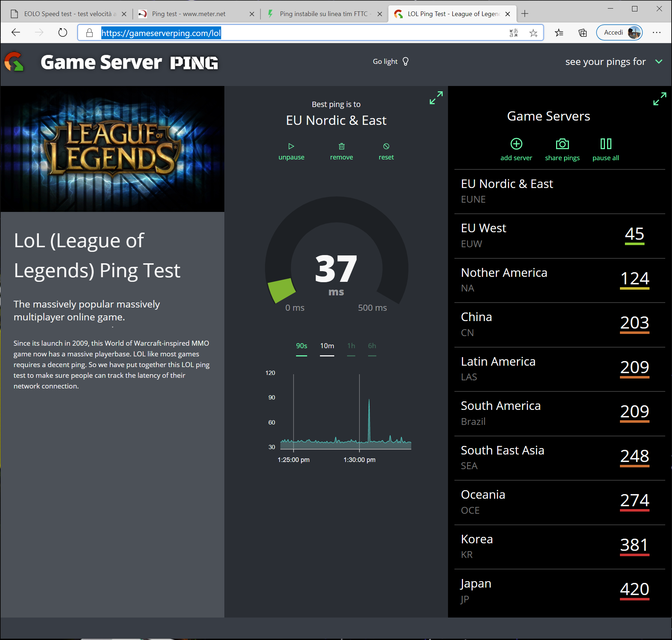Close the Ping test meter.net tab
The image size is (672, 640).
click(x=252, y=14)
